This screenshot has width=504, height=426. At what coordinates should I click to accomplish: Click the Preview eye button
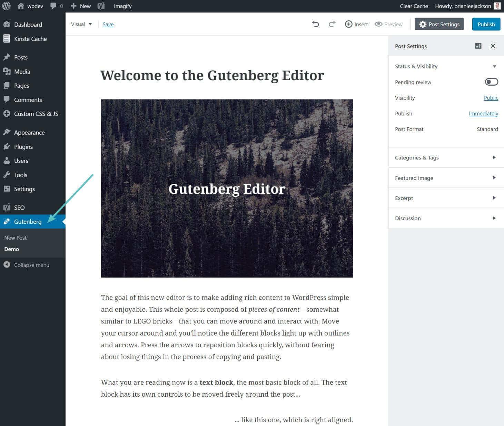[389, 24]
